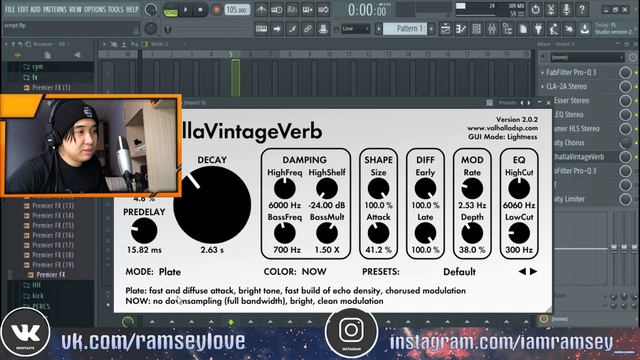
Task: Toggle the loop recording icon
Action: [x=323, y=9]
